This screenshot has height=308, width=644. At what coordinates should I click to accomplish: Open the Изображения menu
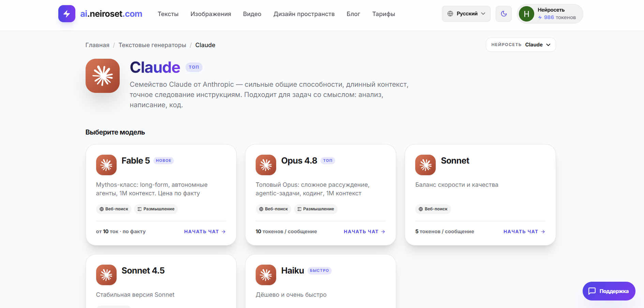[211, 14]
